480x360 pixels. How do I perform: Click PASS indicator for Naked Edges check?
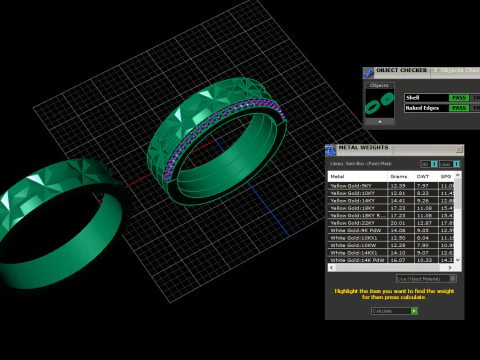(459, 108)
